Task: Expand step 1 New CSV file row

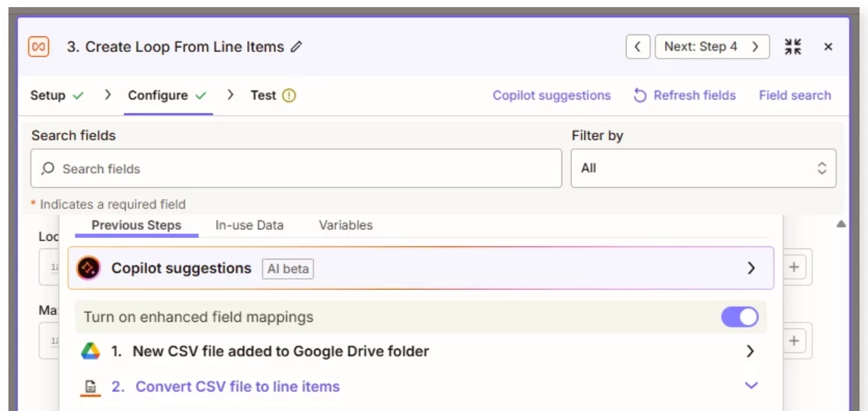Action: pyautogui.click(x=421, y=352)
